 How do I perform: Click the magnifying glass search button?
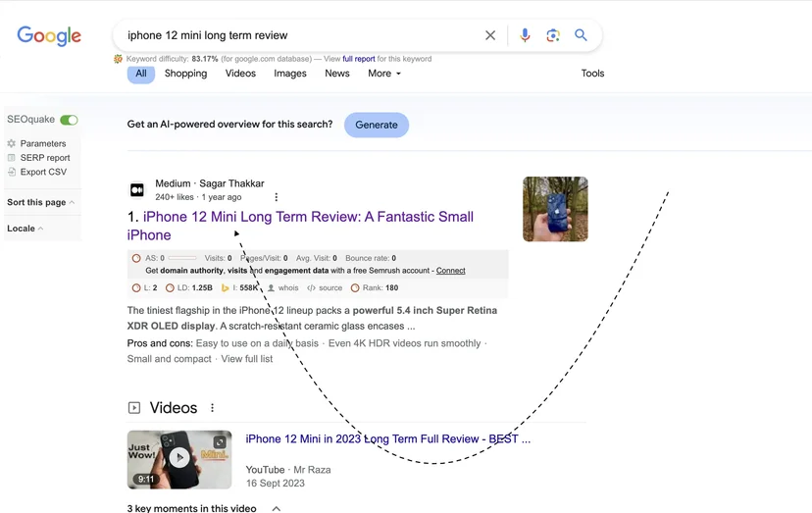[581, 35]
